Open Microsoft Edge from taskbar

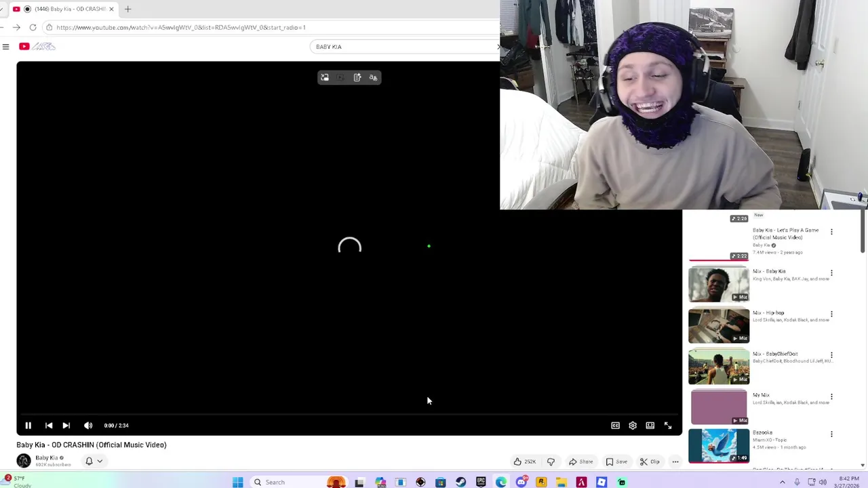tap(501, 482)
